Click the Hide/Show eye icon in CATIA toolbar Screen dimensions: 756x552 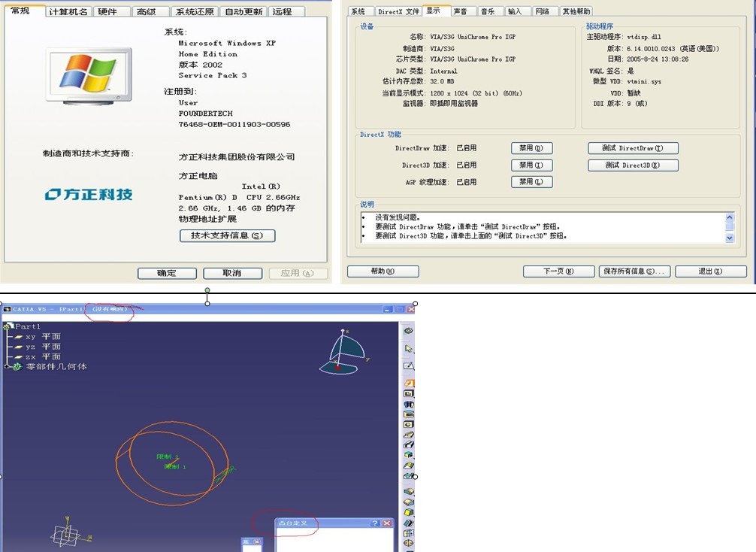pos(408,331)
